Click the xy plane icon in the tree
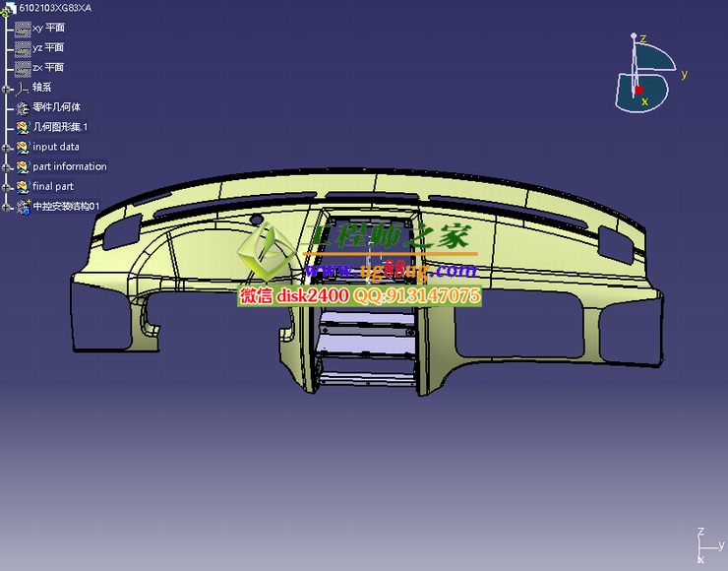Image resolution: width=728 pixels, height=571 pixels. 23,29
